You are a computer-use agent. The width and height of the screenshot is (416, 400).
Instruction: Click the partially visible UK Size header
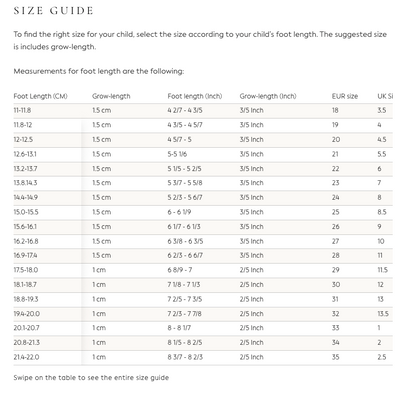tap(385, 96)
